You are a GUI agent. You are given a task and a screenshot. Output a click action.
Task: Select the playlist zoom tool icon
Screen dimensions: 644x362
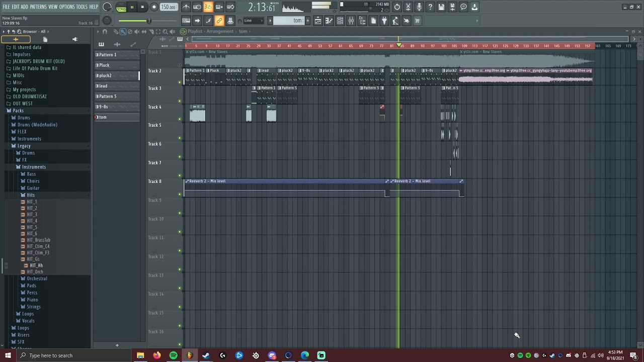click(165, 32)
